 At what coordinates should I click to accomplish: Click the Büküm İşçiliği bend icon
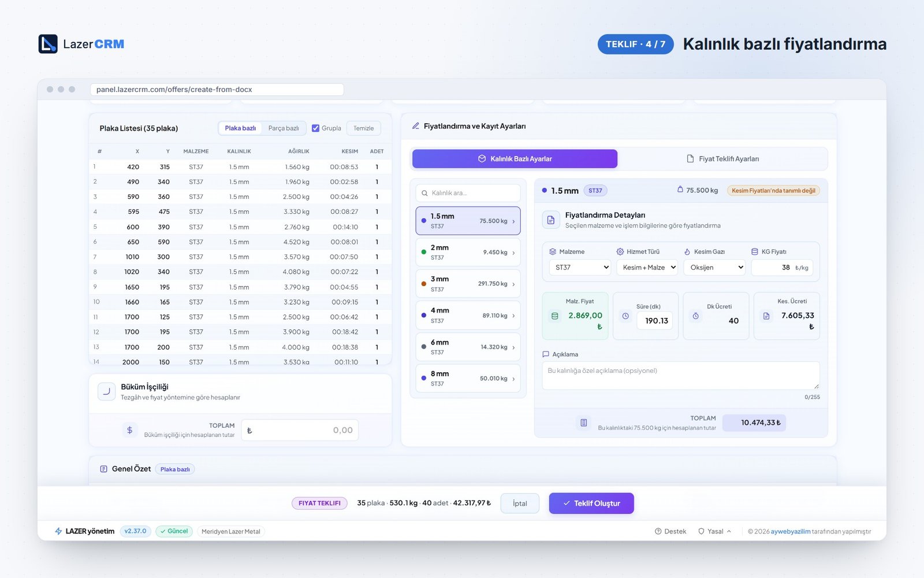(x=106, y=391)
